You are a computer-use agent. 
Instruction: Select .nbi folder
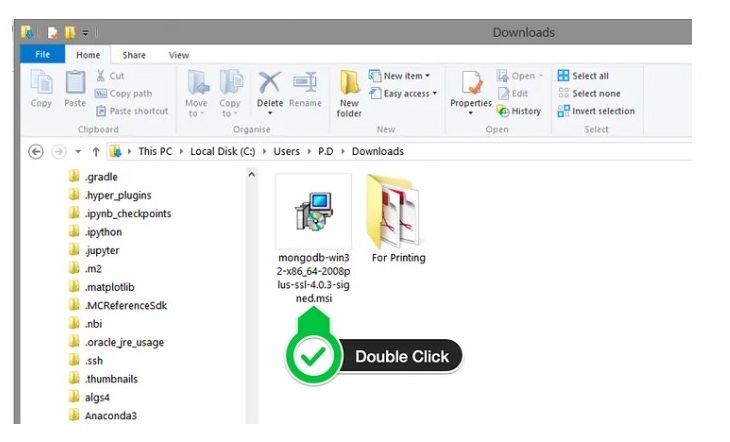click(85, 324)
